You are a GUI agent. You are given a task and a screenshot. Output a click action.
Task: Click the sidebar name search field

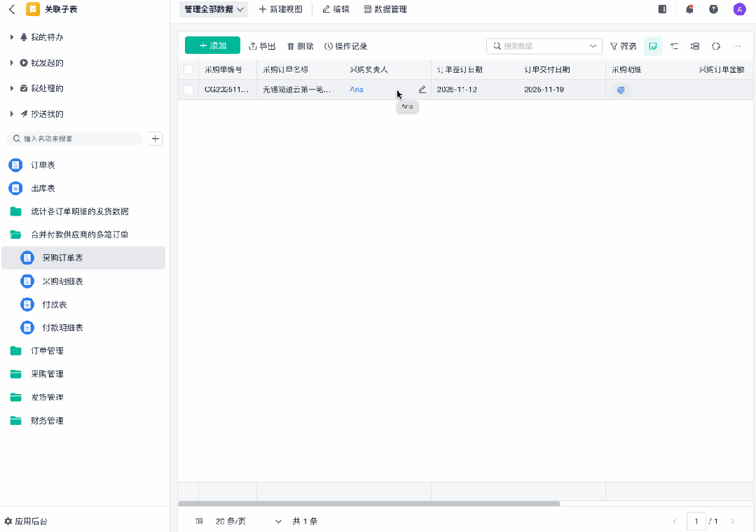(x=75, y=139)
